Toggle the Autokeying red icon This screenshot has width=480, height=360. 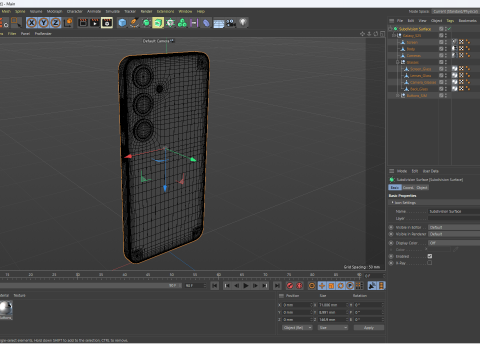pos(300,286)
